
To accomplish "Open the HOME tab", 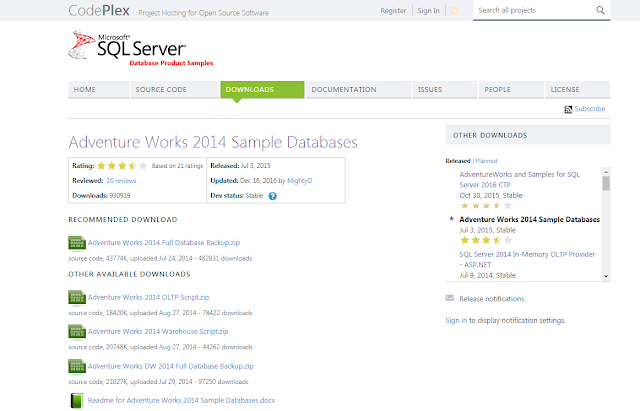I will tap(98, 89).
